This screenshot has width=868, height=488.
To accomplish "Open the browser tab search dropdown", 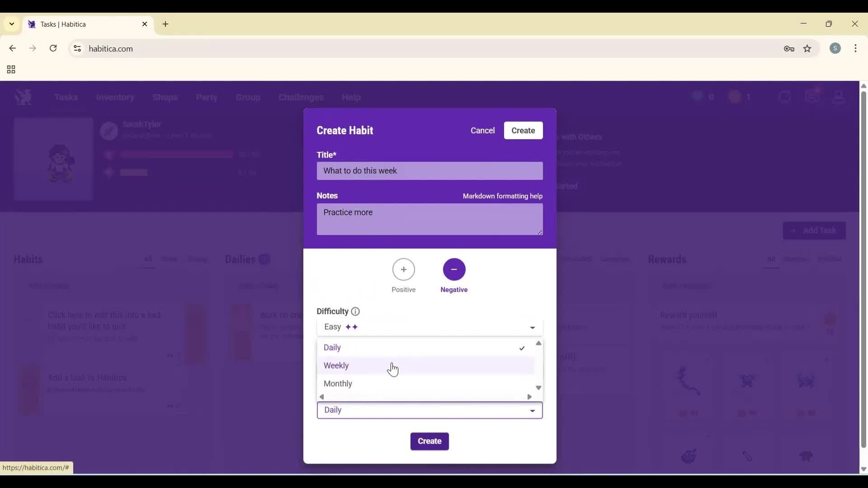I will click(x=11, y=24).
